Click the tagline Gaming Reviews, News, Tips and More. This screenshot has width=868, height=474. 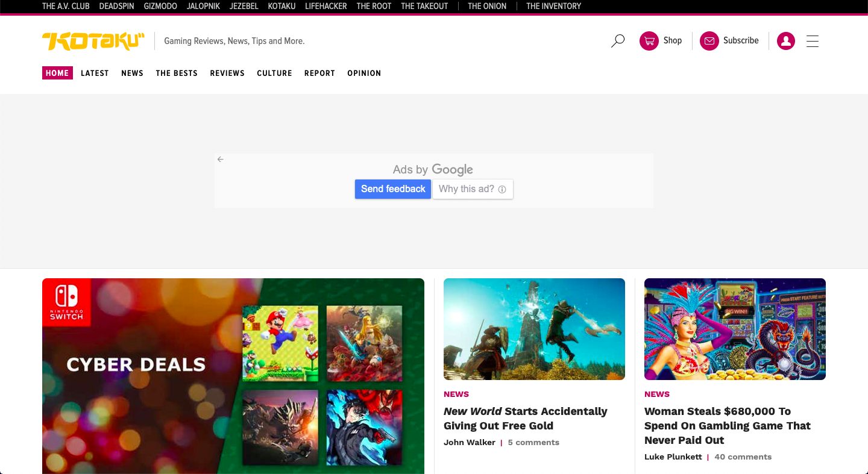(234, 41)
